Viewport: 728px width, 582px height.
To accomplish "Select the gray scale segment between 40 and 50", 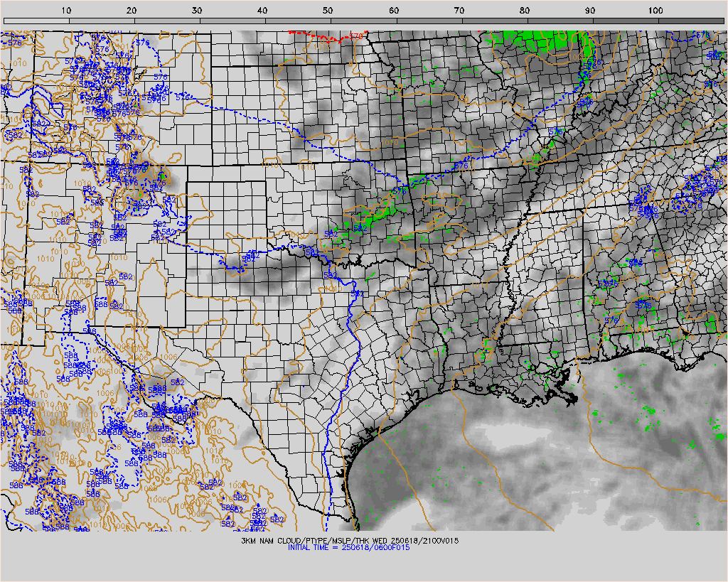I will coord(299,21).
